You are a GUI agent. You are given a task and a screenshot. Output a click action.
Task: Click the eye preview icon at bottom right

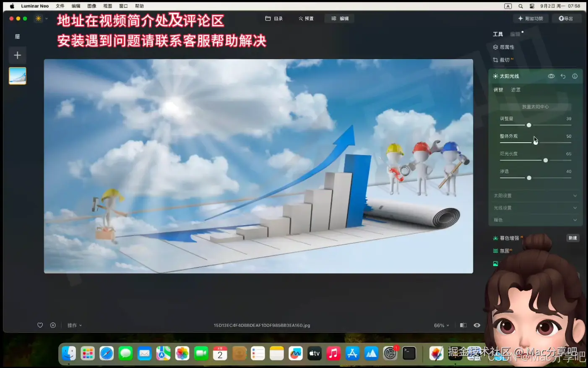[477, 325]
